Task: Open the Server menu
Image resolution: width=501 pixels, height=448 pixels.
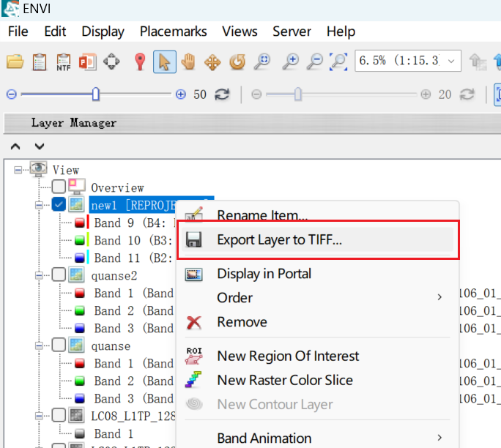Action: (292, 31)
